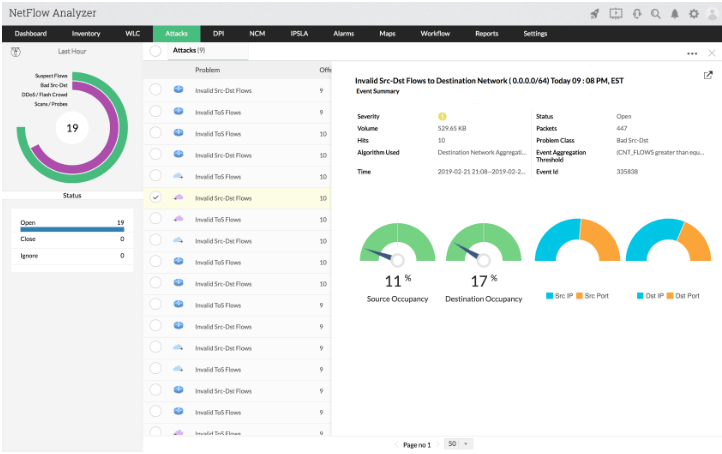Open the settings gear icon

click(x=694, y=13)
